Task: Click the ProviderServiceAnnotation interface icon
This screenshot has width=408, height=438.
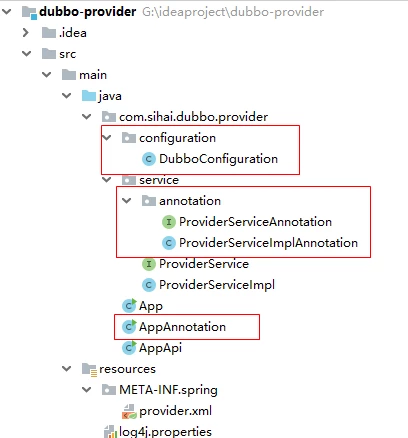Action: click(x=169, y=222)
